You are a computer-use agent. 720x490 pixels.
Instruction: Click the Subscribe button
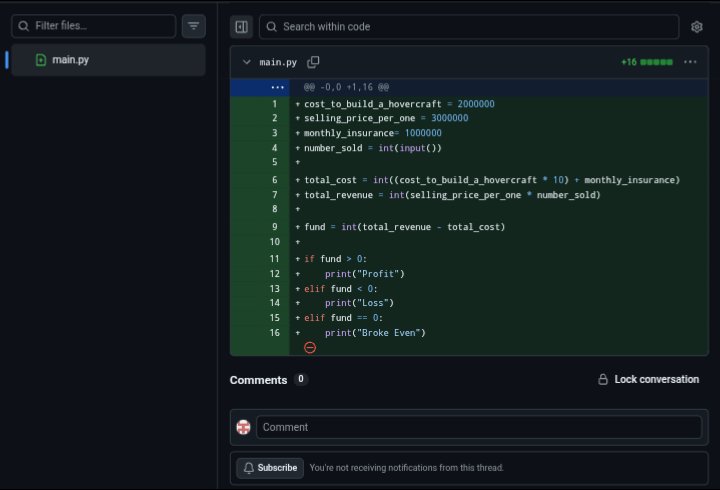270,468
